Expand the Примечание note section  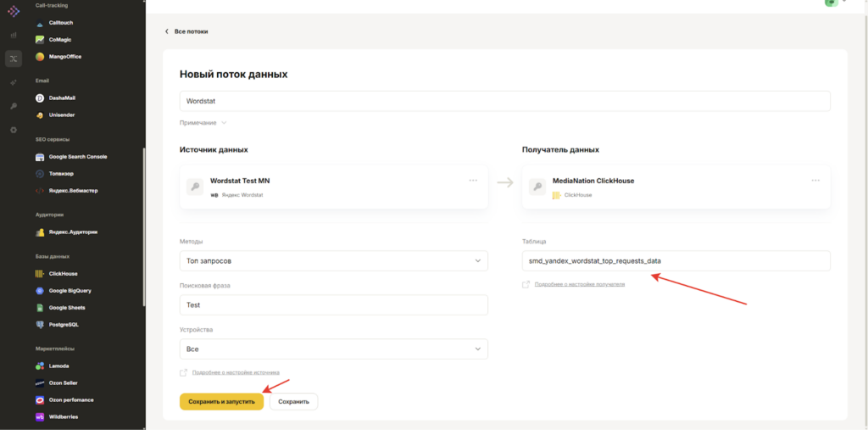pos(203,123)
